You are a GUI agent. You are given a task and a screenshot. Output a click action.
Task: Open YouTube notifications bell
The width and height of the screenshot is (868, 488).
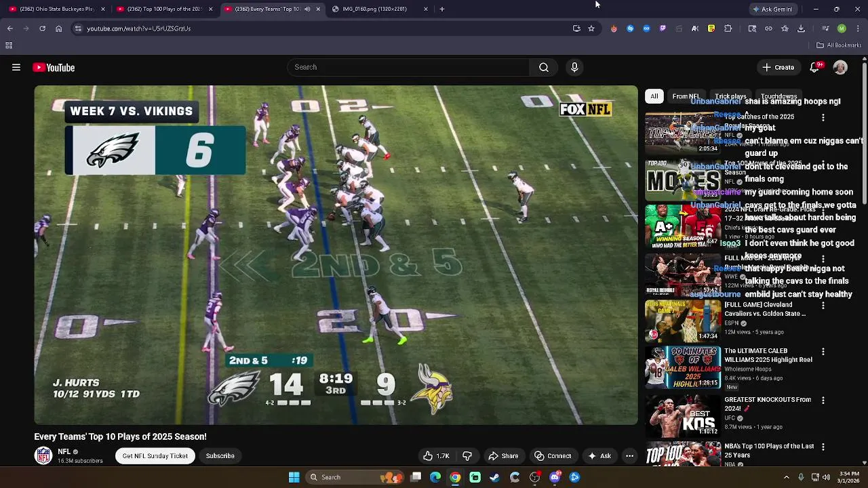(815, 67)
